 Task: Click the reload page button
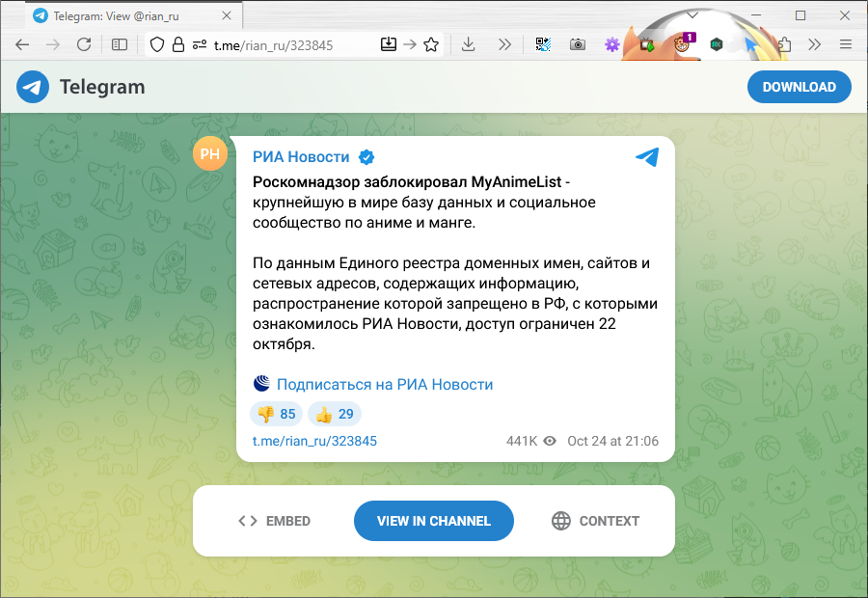click(84, 44)
